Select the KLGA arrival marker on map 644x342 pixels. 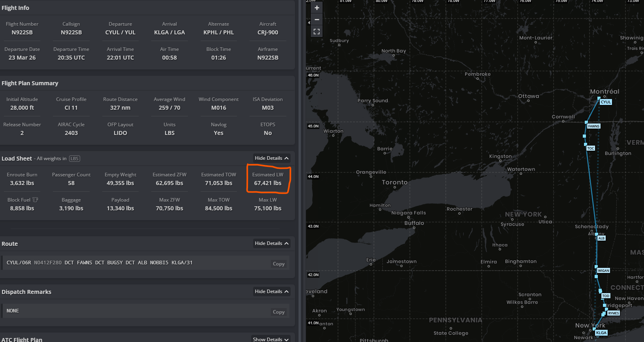pyautogui.click(x=601, y=333)
